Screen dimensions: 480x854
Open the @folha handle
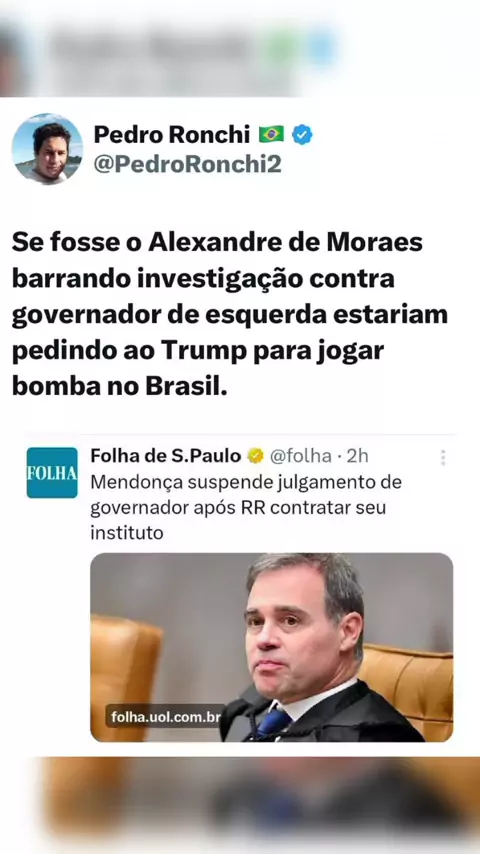coord(301,456)
